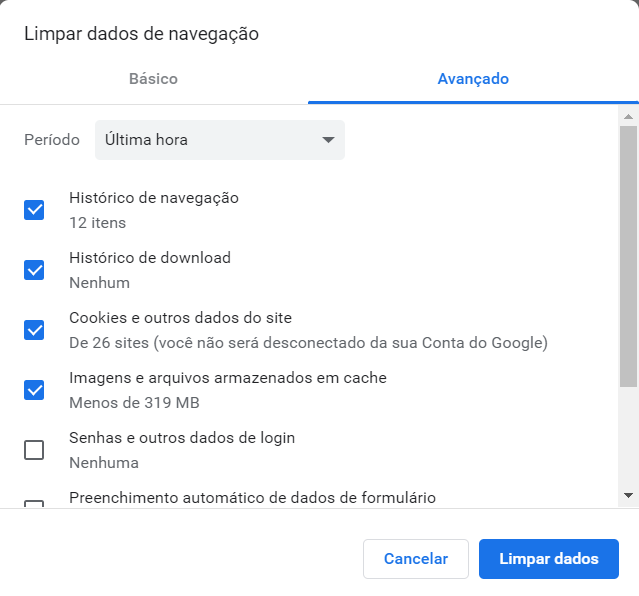Uncheck the Histórico de navegação checkbox
Screen dimensions: 639x596
pos(34,210)
